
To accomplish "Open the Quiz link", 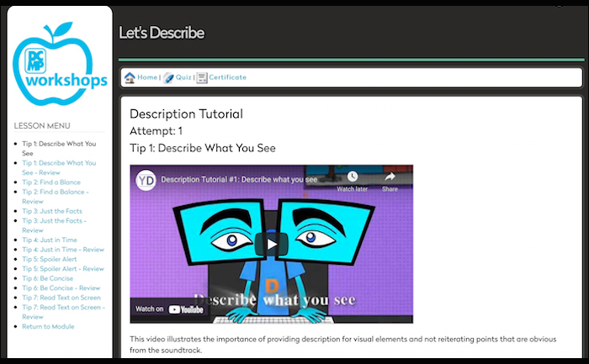I will [183, 77].
